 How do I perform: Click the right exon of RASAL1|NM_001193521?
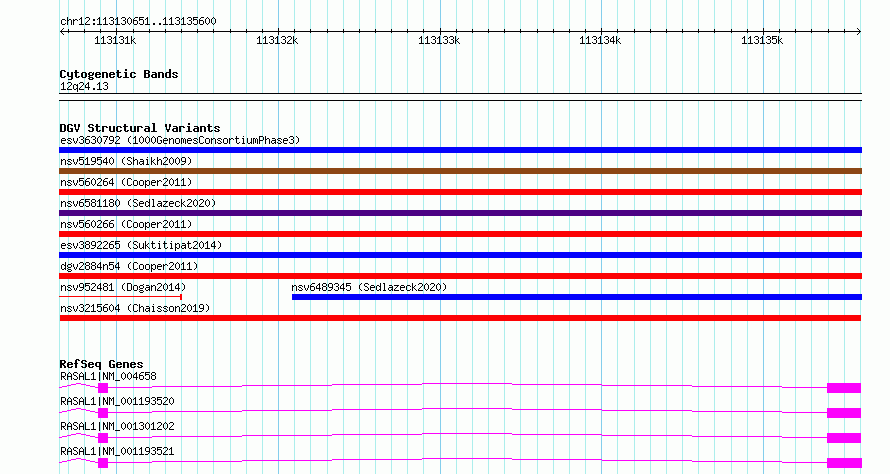[844, 463]
